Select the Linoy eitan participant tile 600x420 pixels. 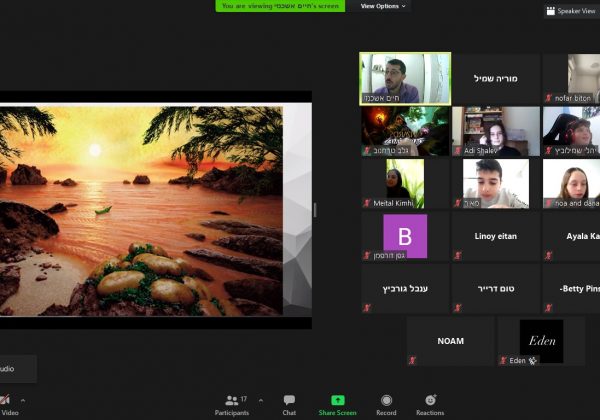(496, 236)
